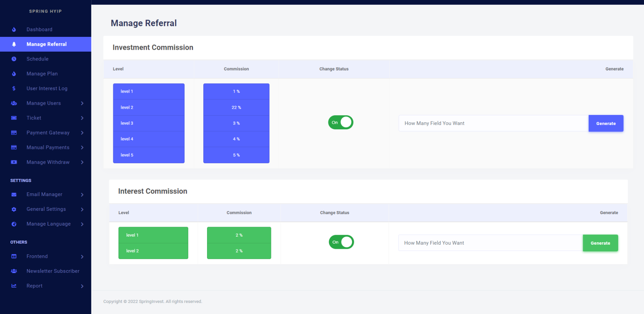
Task: Expand the Payment Gateway submenu arrow
Action: (82, 133)
